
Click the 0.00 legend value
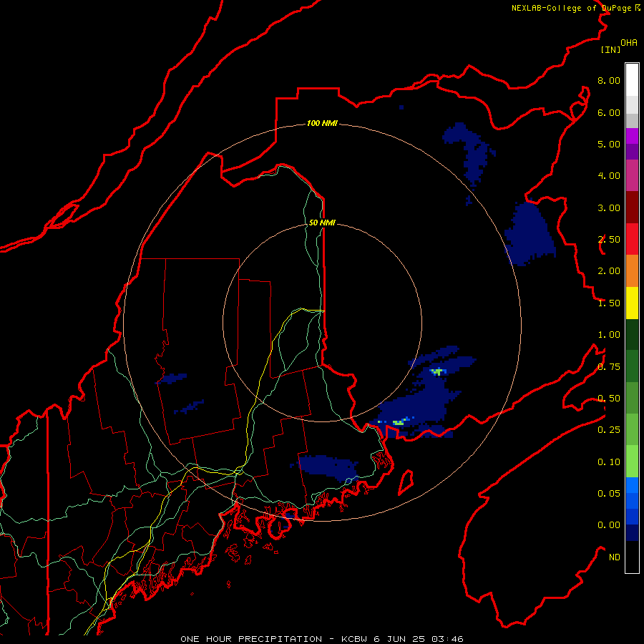tap(609, 525)
